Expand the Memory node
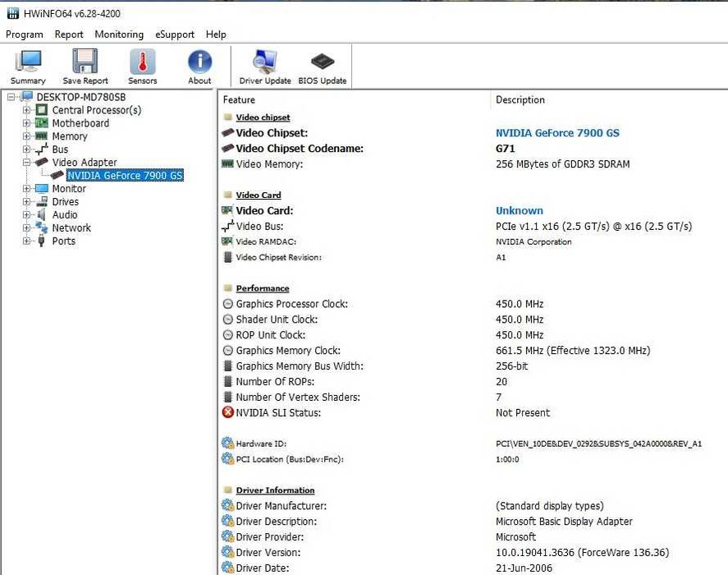Screen dimensions: 728x575 coord(26,136)
